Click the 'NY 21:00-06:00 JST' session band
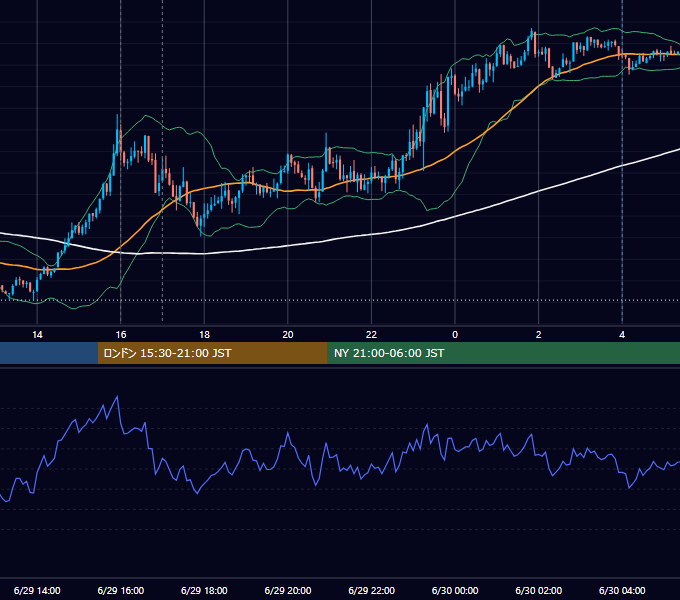 point(503,353)
